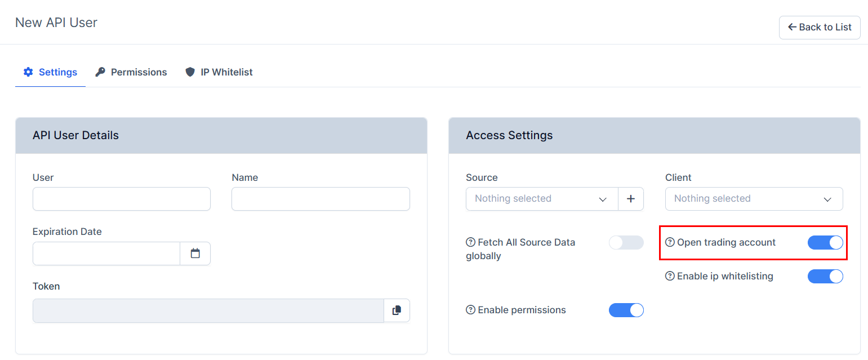Click the Expiration Date input box
This screenshot has width=868, height=360.
pos(106,254)
